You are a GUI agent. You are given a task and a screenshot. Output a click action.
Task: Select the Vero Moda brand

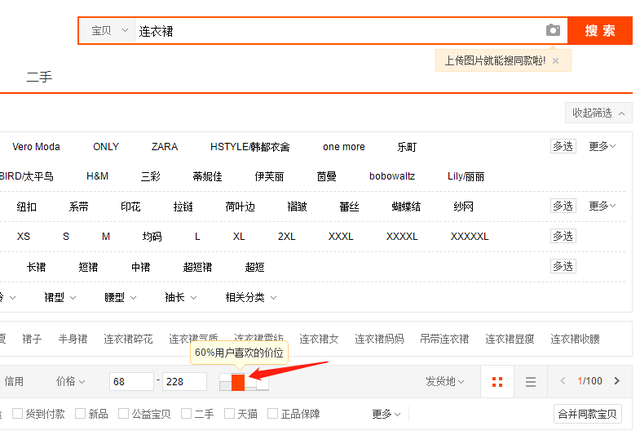click(x=36, y=147)
